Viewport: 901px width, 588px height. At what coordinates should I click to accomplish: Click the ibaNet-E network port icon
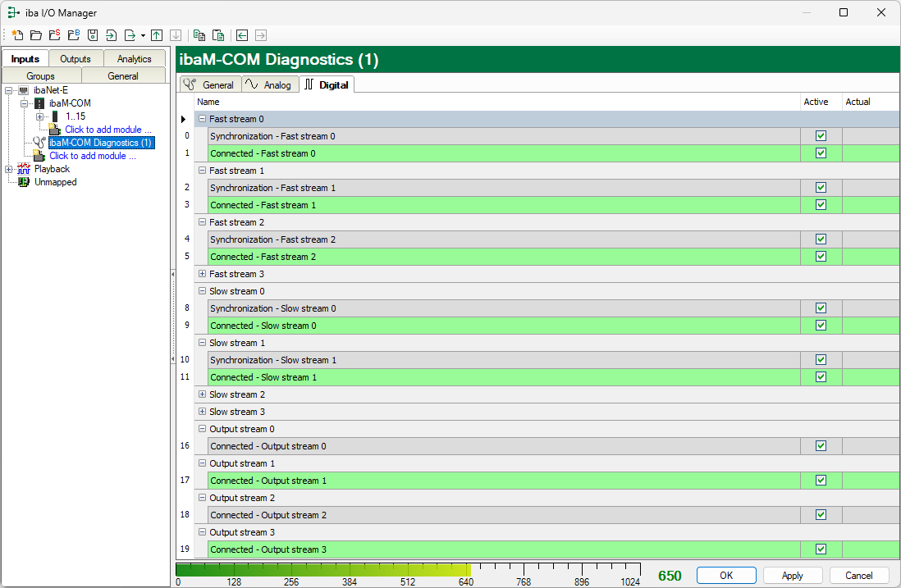coord(24,90)
